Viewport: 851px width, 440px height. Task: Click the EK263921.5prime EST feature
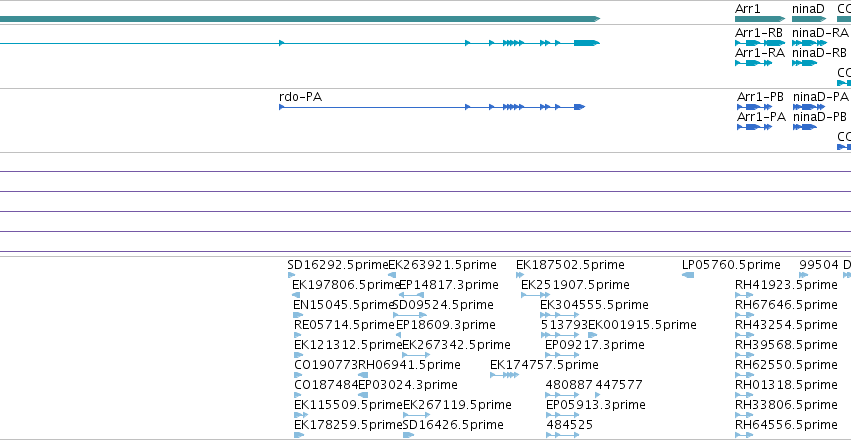392,275
